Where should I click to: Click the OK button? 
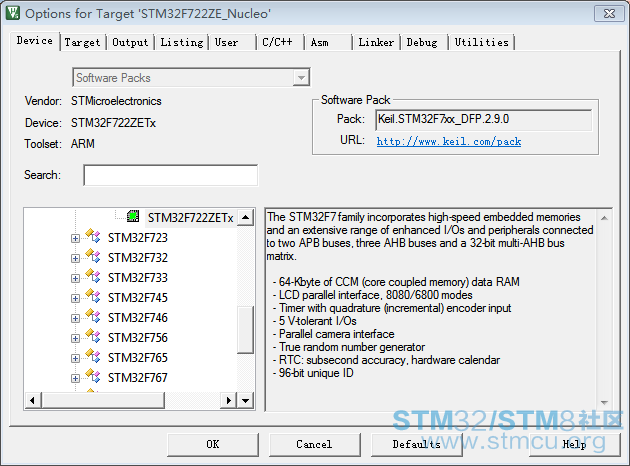coord(213,444)
